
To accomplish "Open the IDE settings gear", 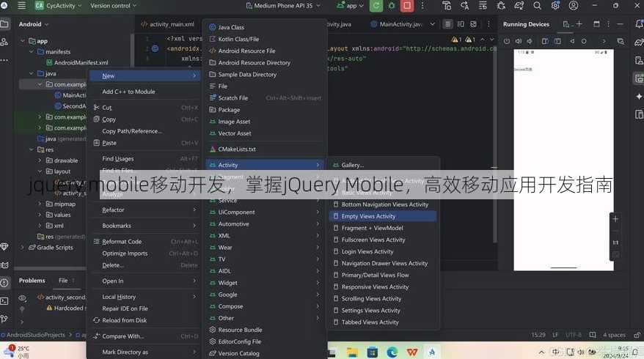I will (555, 6).
